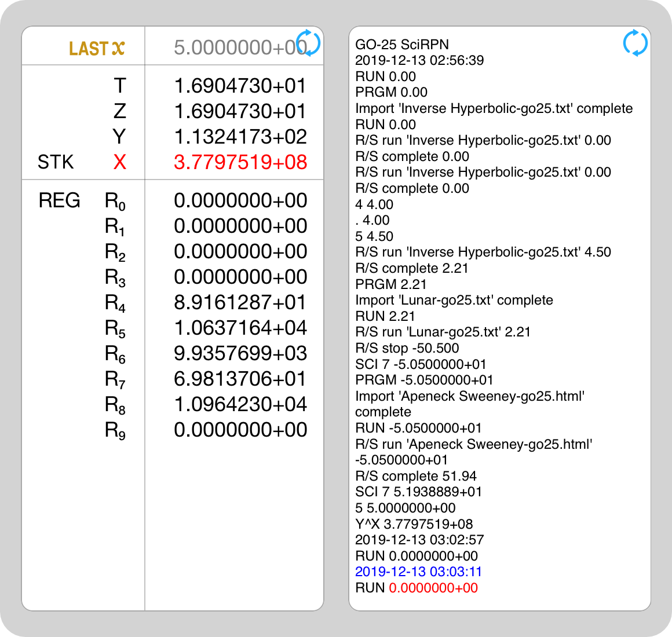
Task: Select the R5 value 1.0637164+04
Action: 240,328
